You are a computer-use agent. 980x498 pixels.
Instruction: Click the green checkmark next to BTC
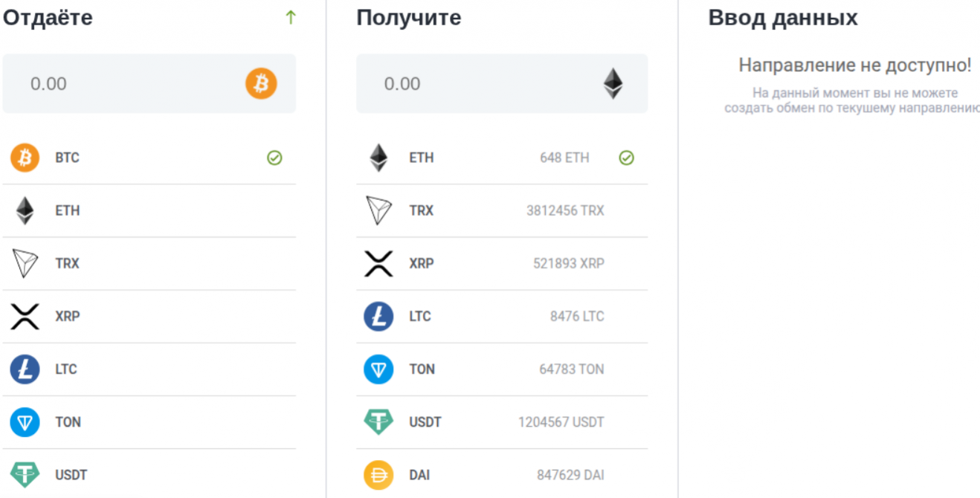click(274, 158)
